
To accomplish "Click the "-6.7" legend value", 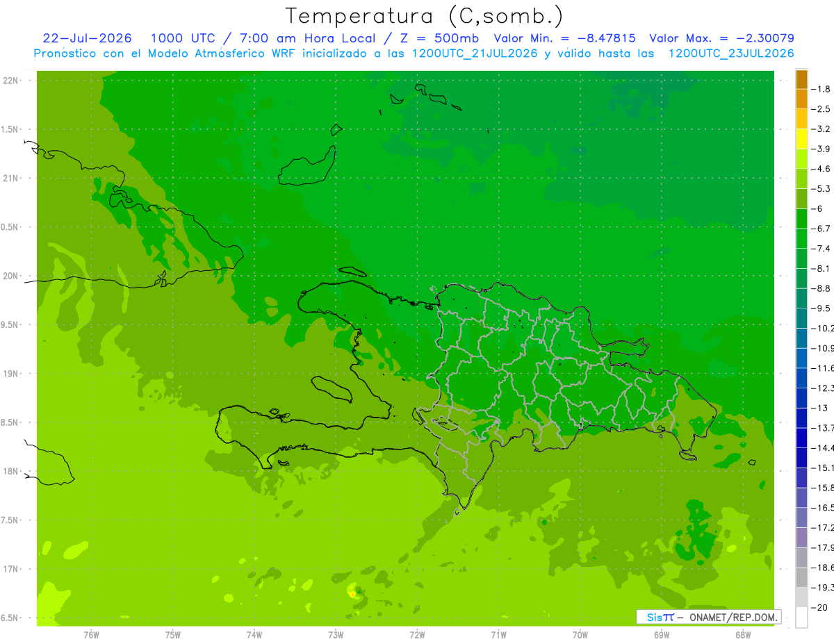I will [x=822, y=229].
